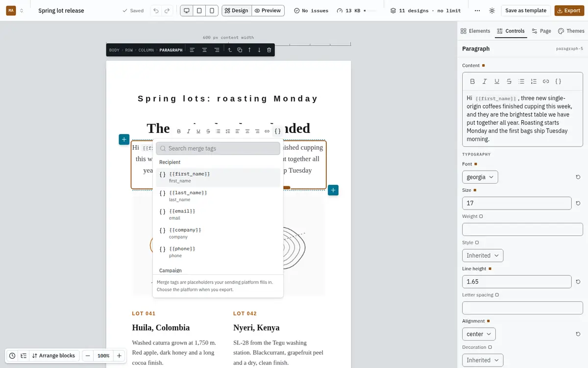588x368 pixels.
Task: Open the Controls tab
Action: coord(511,31)
